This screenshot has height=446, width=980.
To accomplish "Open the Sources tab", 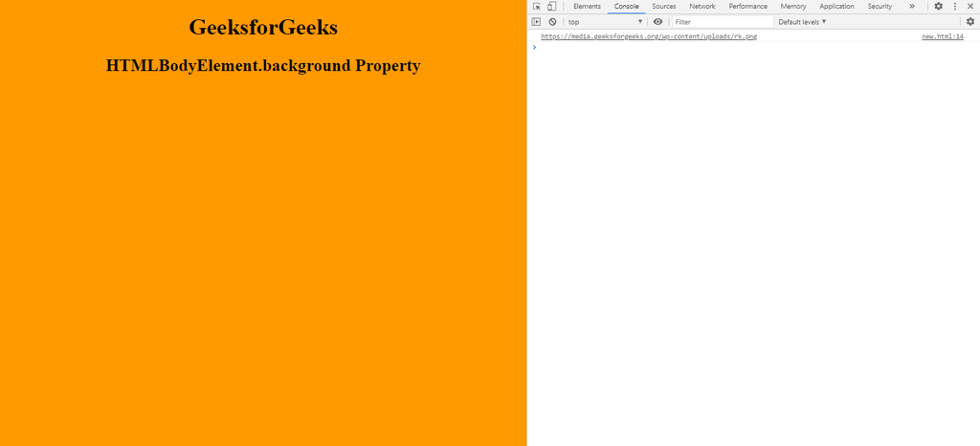I will (x=664, y=7).
